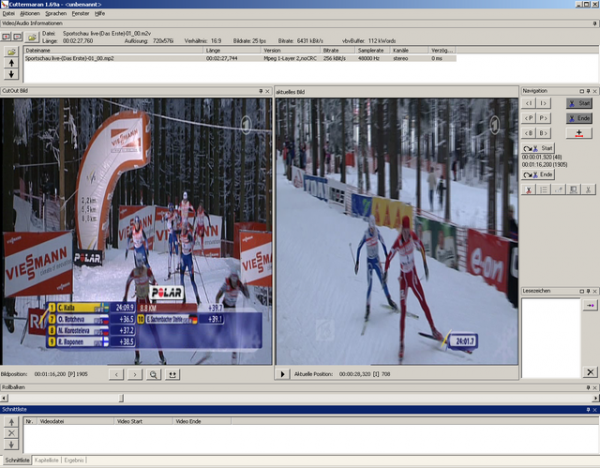Image resolution: width=600 pixels, height=468 pixels.
Task: Move audio file down with arrow button
Action: [x=11, y=75]
